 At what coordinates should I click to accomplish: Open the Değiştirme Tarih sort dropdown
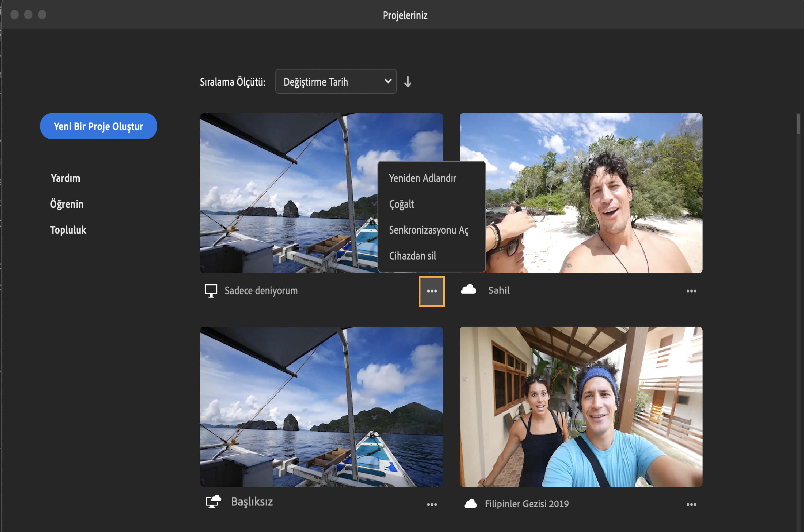(x=336, y=82)
